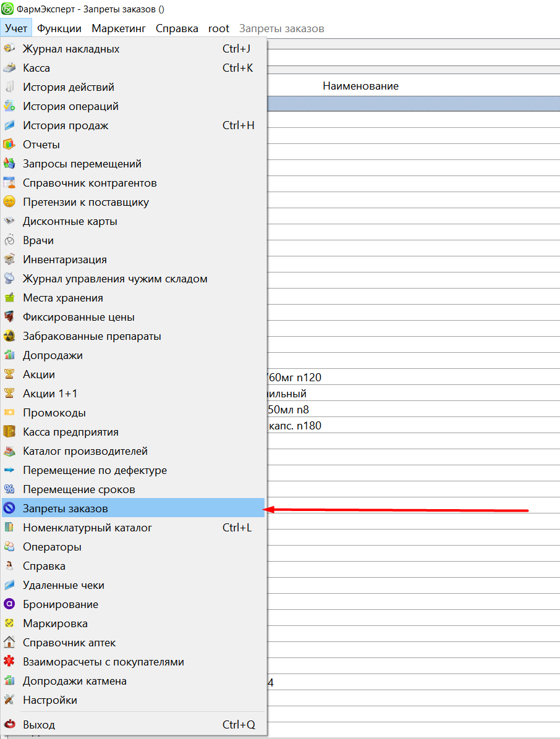This screenshot has width=560, height=739.
Task: Click the Справочник аптек house icon
Action: (9, 643)
